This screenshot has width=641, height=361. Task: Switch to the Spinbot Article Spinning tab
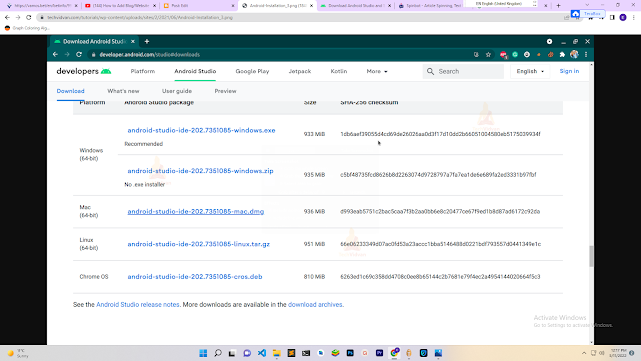[x=430, y=6]
